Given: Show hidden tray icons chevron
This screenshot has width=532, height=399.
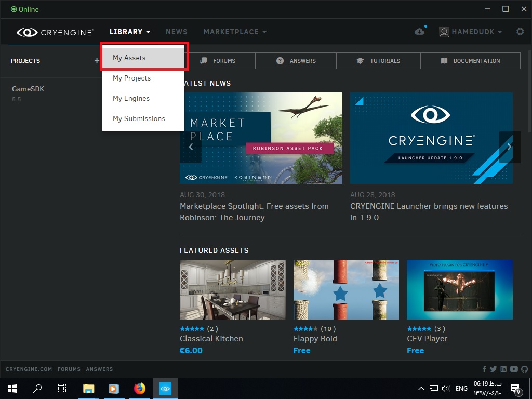Looking at the screenshot, I should coord(421,389).
